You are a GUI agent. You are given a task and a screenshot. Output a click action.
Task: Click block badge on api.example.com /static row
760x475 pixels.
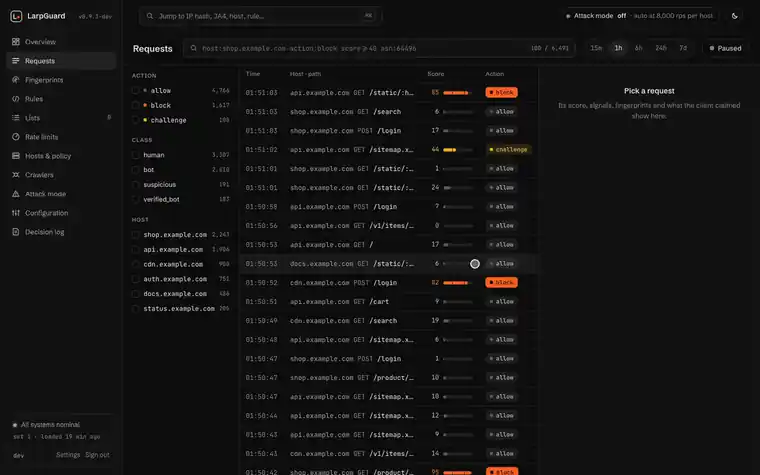point(501,92)
